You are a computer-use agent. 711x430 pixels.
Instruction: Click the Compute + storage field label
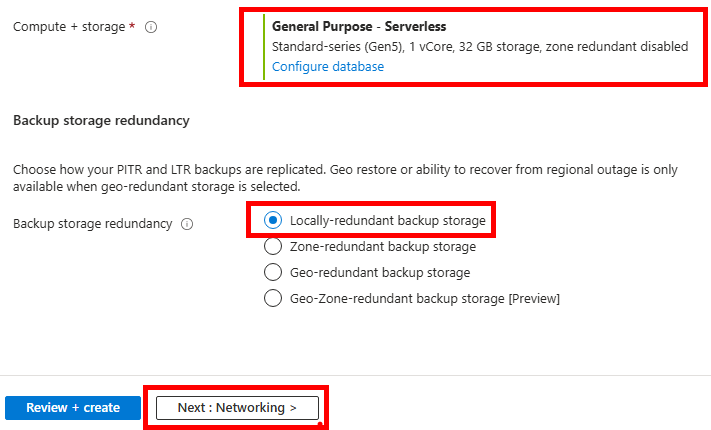tap(69, 27)
